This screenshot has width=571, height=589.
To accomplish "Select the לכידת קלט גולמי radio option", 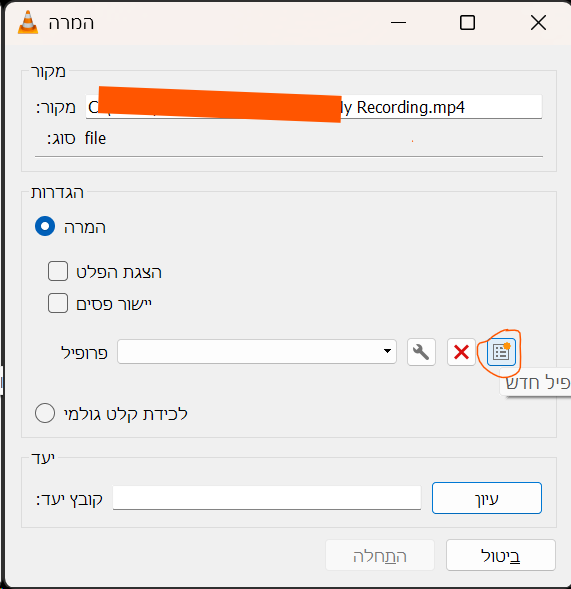I will [x=45, y=413].
